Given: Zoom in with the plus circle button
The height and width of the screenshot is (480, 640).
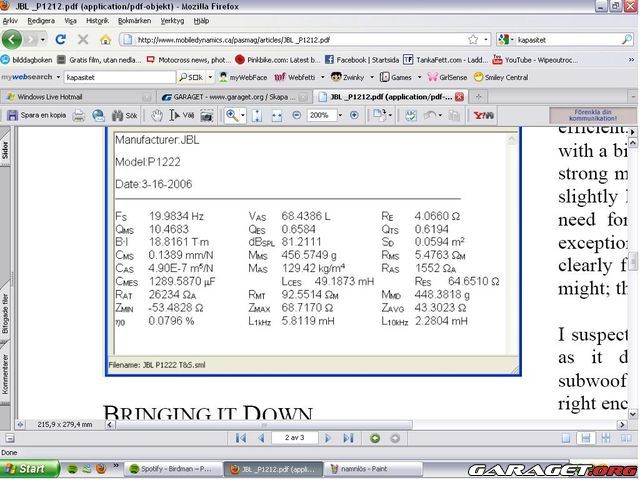Looking at the screenshot, I should [x=354, y=116].
